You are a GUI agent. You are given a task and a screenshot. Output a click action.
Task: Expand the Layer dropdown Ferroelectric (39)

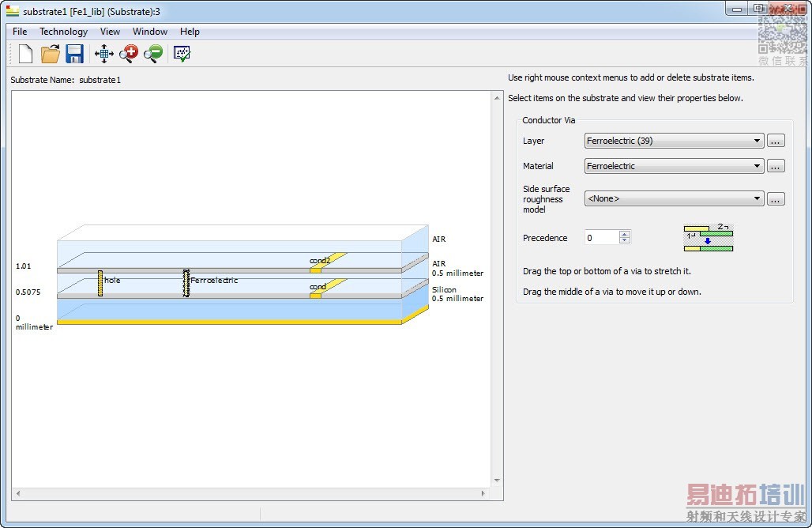[674, 141]
